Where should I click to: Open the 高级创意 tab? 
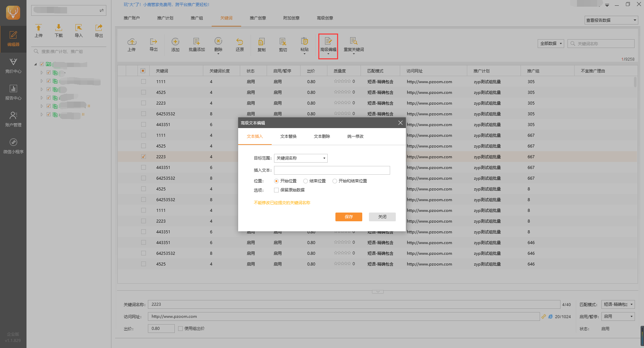click(x=325, y=18)
